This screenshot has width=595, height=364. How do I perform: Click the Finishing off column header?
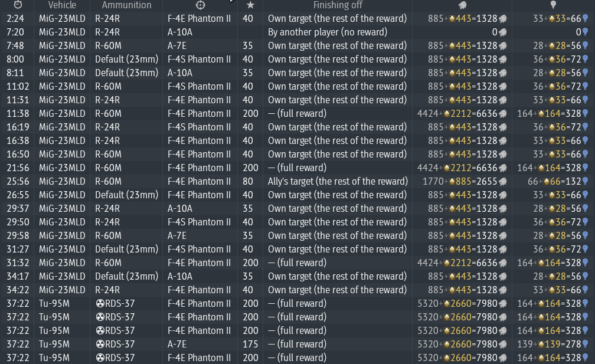pyautogui.click(x=338, y=5)
